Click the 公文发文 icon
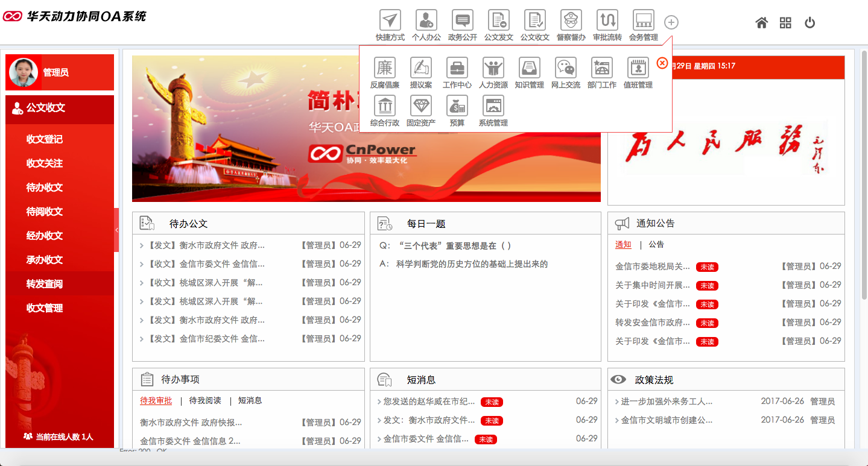Screen dimensions: 868x466 pyautogui.click(x=498, y=22)
